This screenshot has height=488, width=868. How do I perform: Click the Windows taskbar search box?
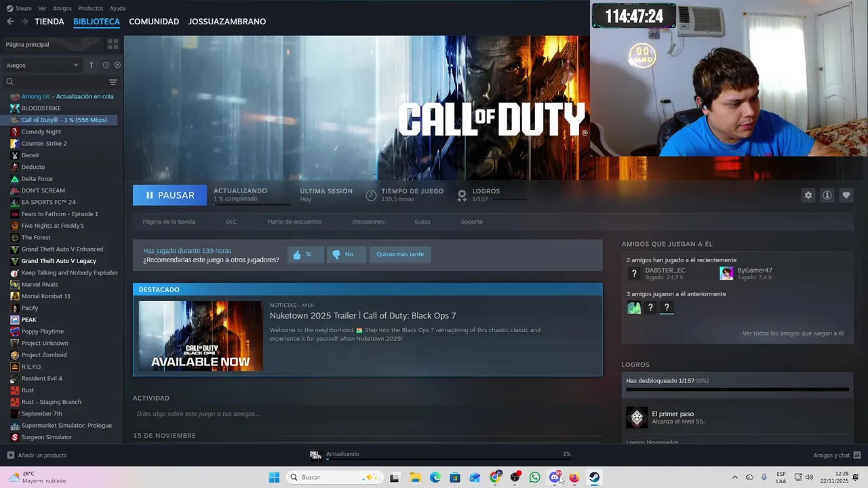point(333,477)
